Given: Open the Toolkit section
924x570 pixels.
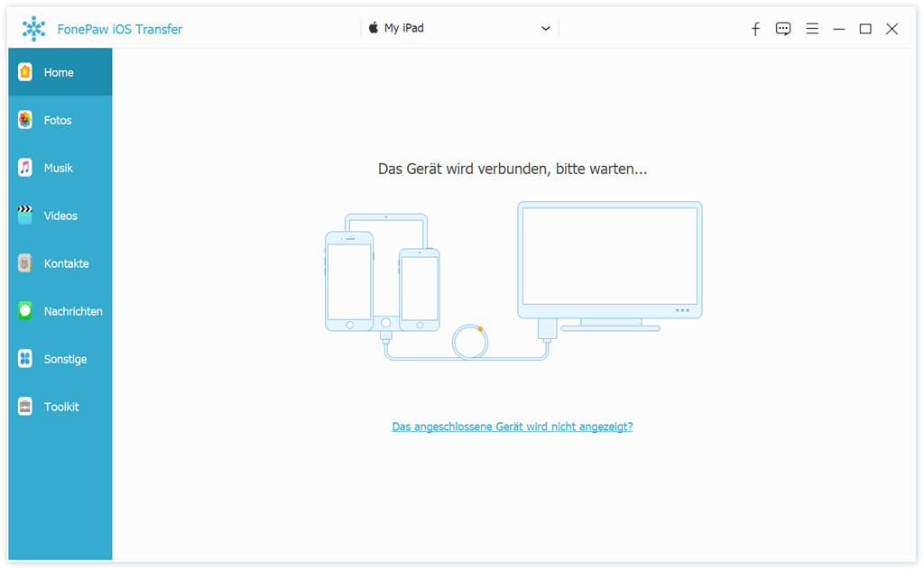Looking at the screenshot, I should [60, 406].
